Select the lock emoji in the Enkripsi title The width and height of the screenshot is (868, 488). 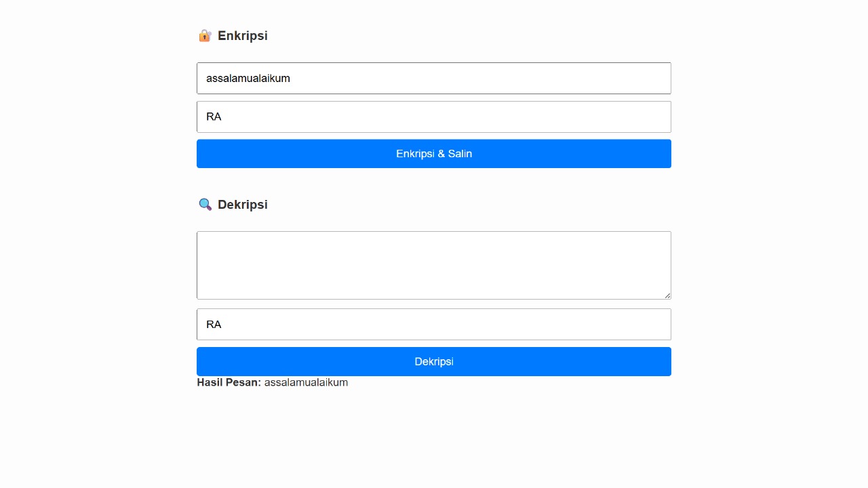(205, 36)
